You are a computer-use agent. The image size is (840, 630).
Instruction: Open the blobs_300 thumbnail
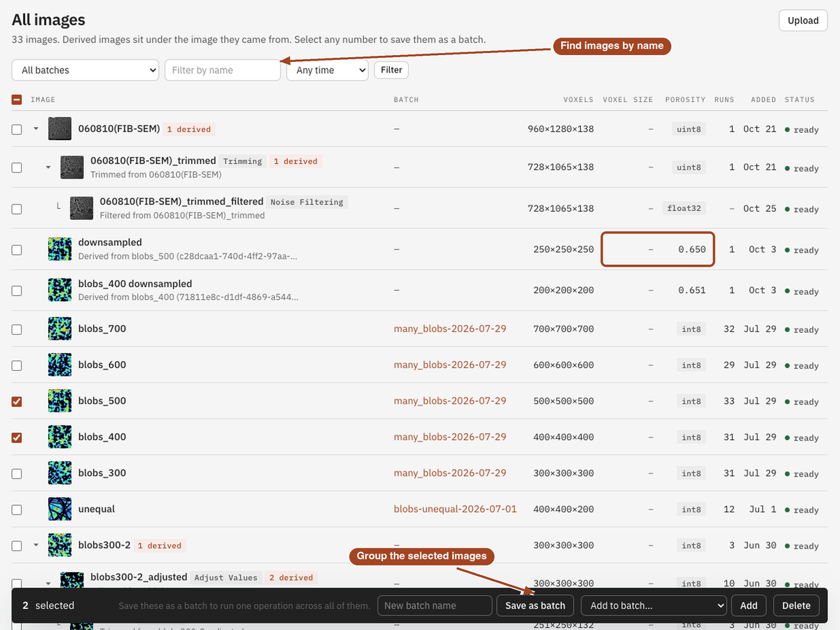[x=60, y=473]
